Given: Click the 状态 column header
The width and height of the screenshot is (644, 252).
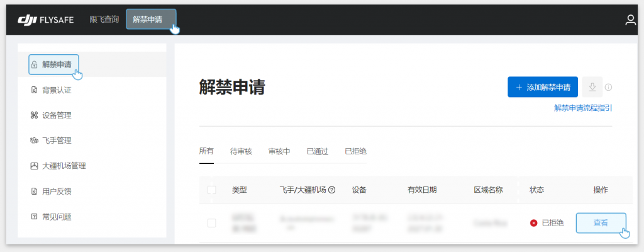Looking at the screenshot, I should click(537, 190).
